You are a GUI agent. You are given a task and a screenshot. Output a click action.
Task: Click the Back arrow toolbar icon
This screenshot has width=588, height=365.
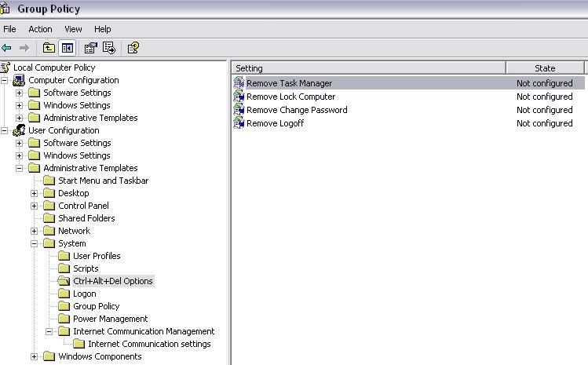pos(6,48)
